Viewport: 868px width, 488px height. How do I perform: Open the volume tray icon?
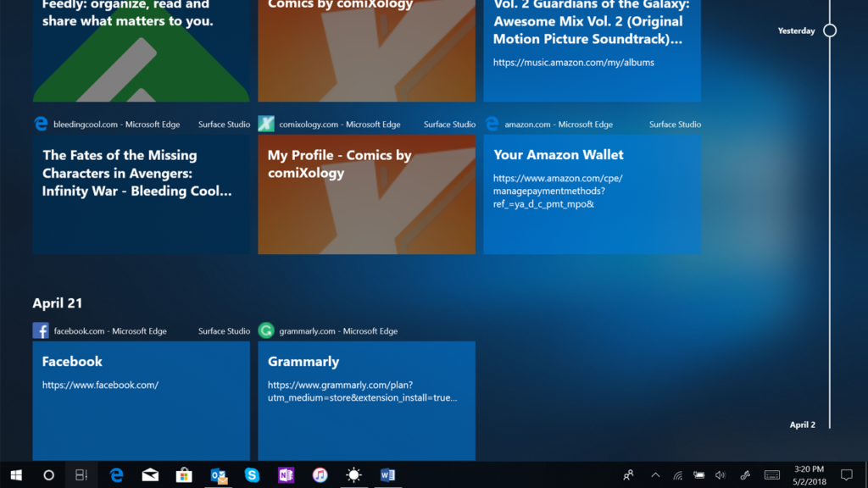click(721, 474)
